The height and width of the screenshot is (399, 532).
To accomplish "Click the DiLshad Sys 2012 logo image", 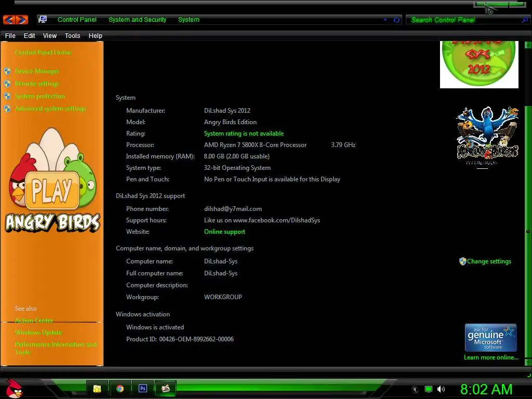I will click(x=479, y=64).
